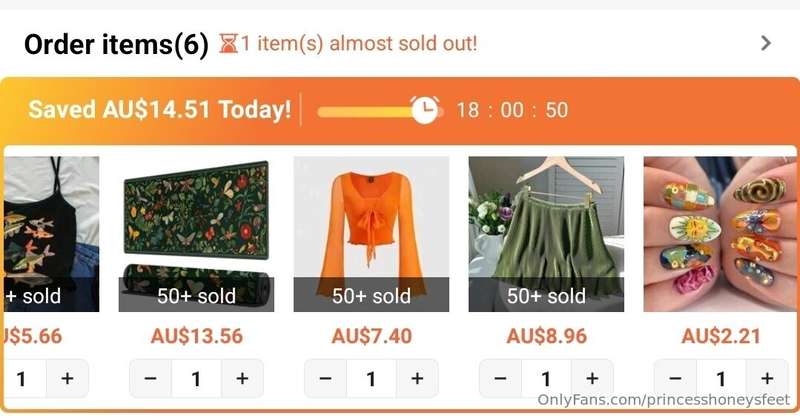Image resolution: width=800 pixels, height=418 pixels.
Task: Decrease quantity of the AU$13.56 mouse pad
Action: point(151,379)
